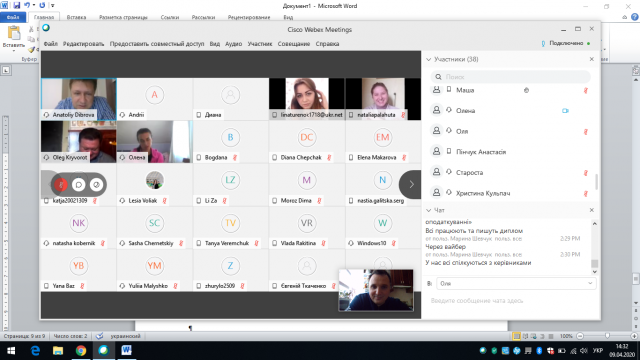Click the украинский language indicator in Word
The width and height of the screenshot is (640, 360).
[125, 336]
